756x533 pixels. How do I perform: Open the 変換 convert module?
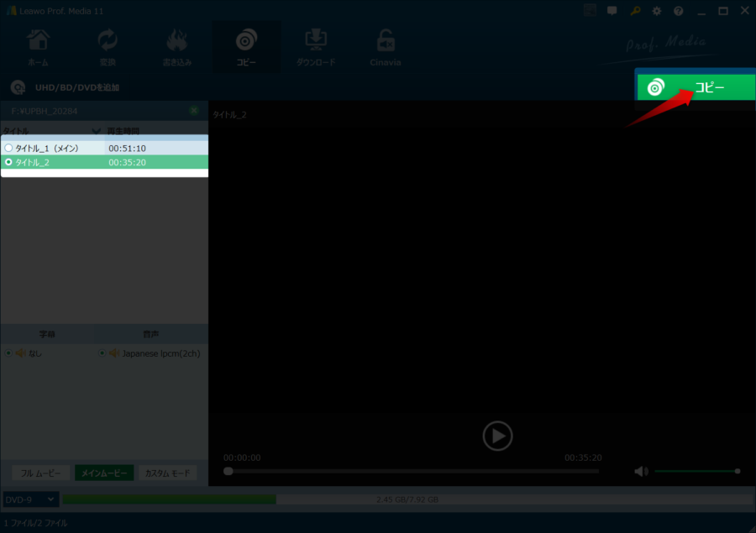(108, 48)
